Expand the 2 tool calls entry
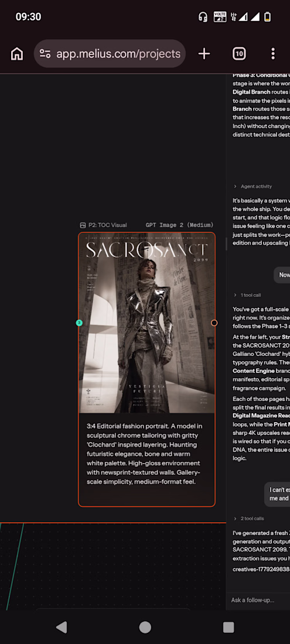This screenshot has height=644, width=290. click(248, 518)
